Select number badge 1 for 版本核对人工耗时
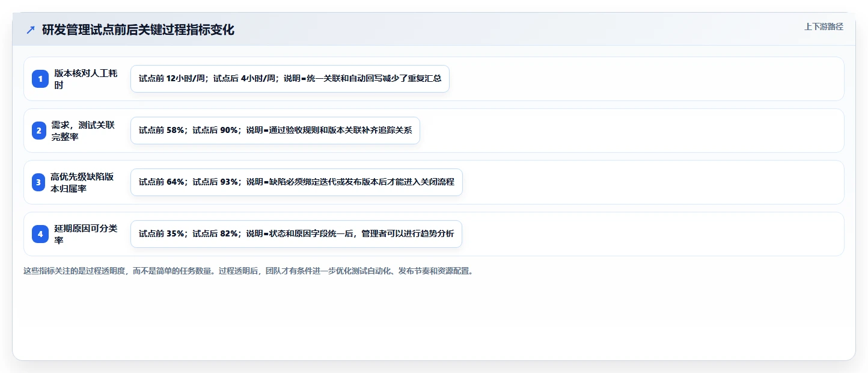This screenshot has height=373, width=868. (x=40, y=79)
